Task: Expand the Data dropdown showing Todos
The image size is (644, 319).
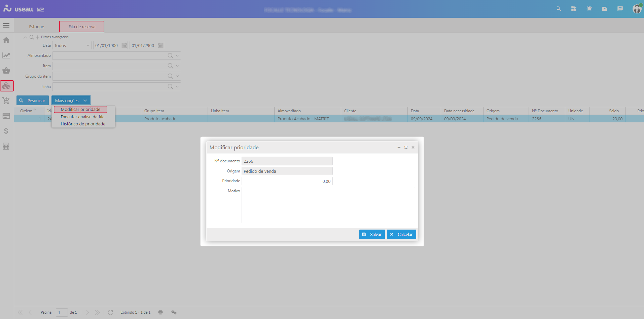Action: 88,45
